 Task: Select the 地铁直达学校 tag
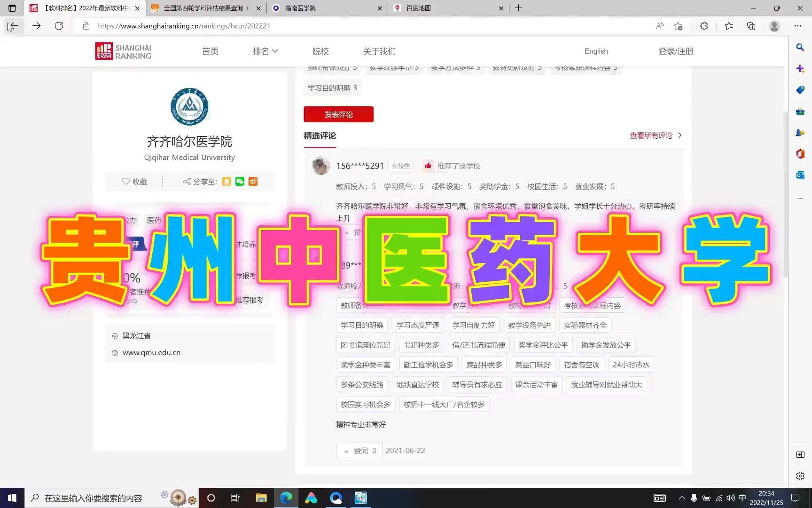point(418,385)
